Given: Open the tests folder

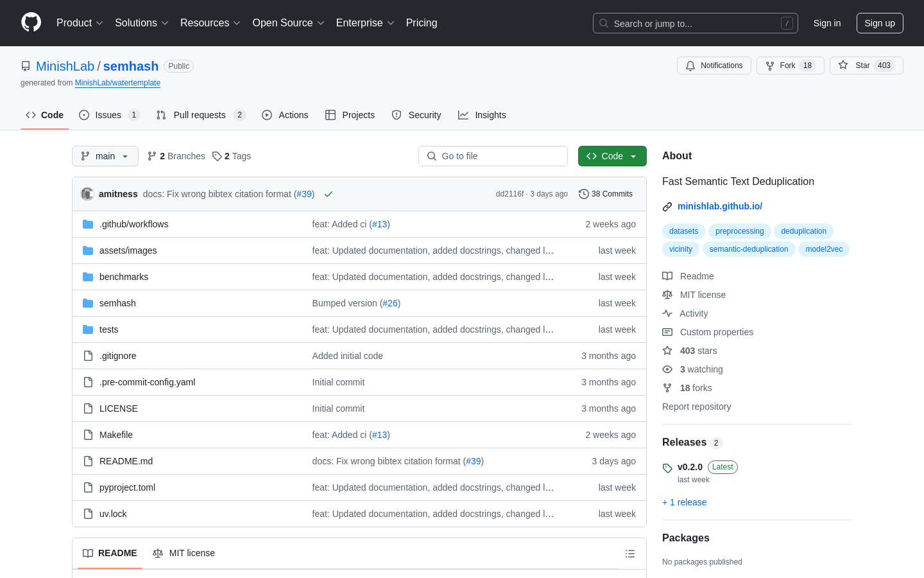Looking at the screenshot, I should click(x=108, y=329).
